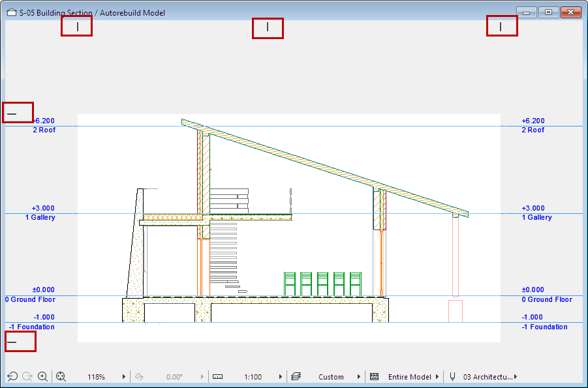
Task: Expand the scale arrow next to 1:100
Action: coord(280,377)
